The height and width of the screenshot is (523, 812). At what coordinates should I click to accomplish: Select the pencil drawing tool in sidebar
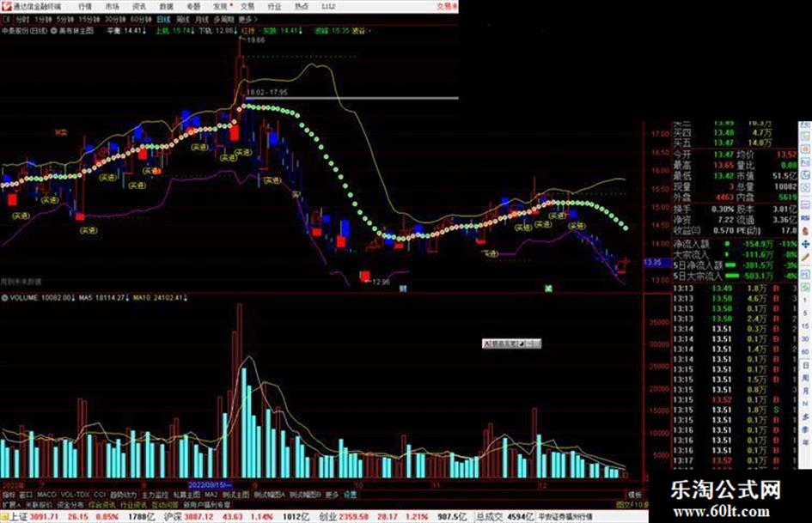click(x=805, y=257)
